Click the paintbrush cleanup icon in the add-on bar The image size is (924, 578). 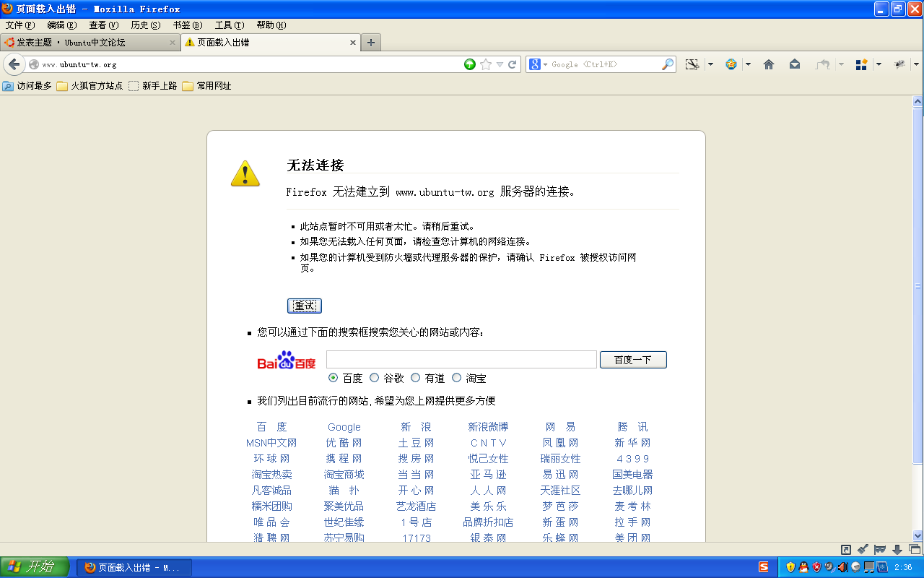(x=863, y=550)
